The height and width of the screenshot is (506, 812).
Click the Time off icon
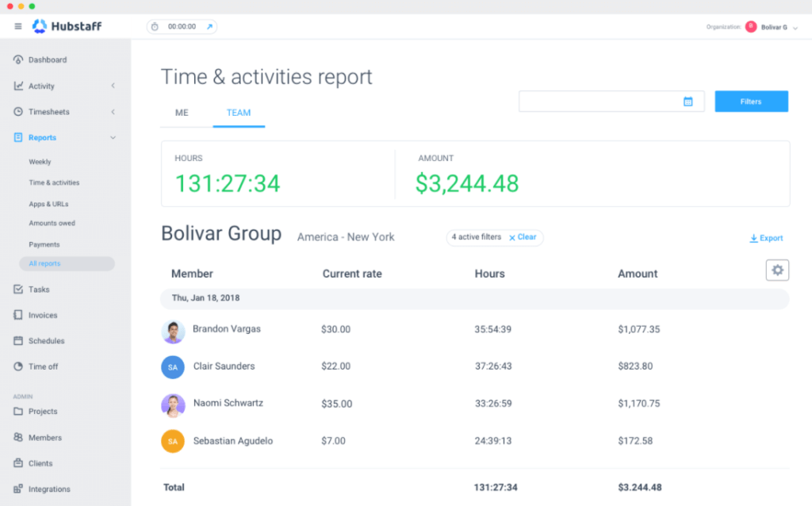(x=18, y=366)
